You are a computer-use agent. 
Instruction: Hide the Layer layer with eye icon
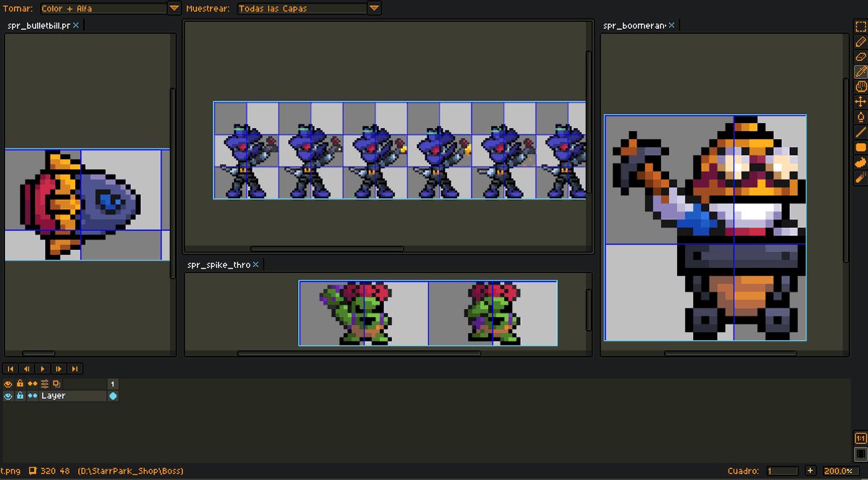click(9, 396)
